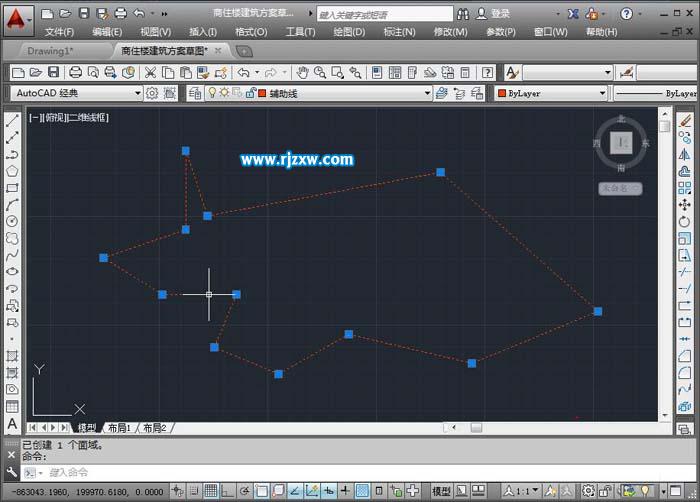Click the AutoCAD application logo button
Image resolution: width=700 pixels, height=502 pixels.
[x=18, y=20]
